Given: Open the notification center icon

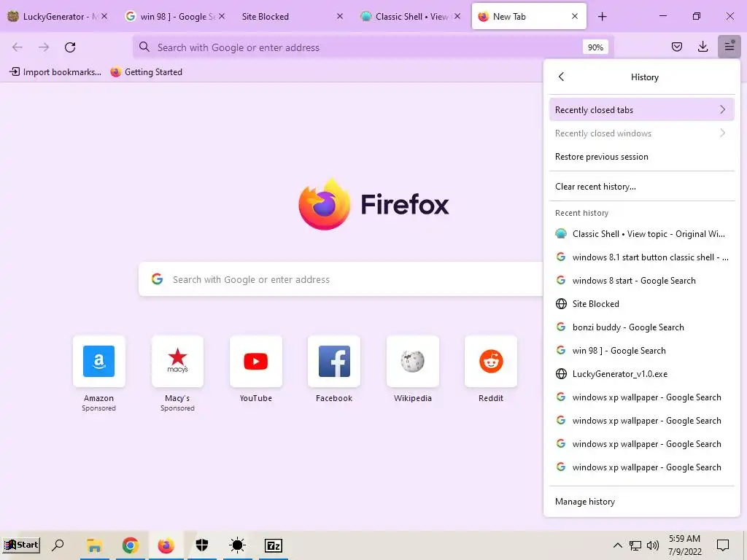Looking at the screenshot, I should coord(723,545).
